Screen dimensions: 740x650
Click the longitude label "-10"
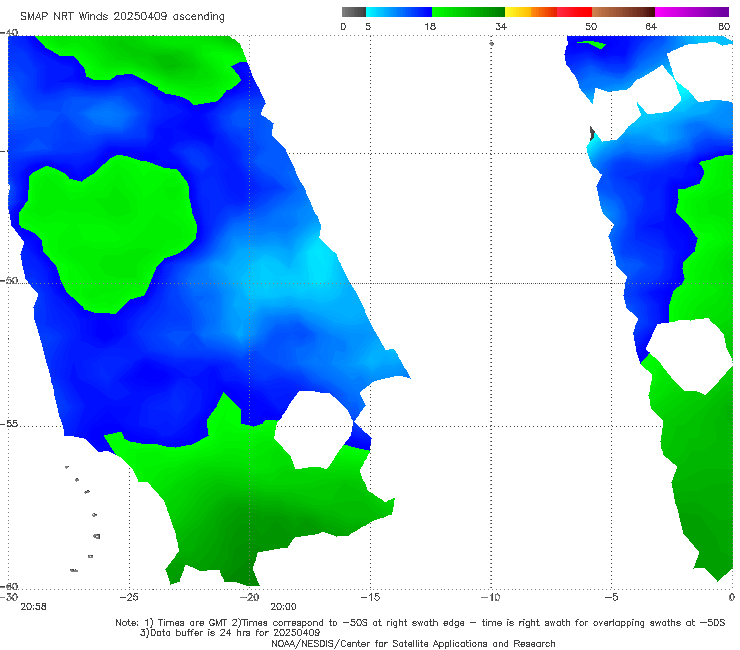tap(490, 597)
